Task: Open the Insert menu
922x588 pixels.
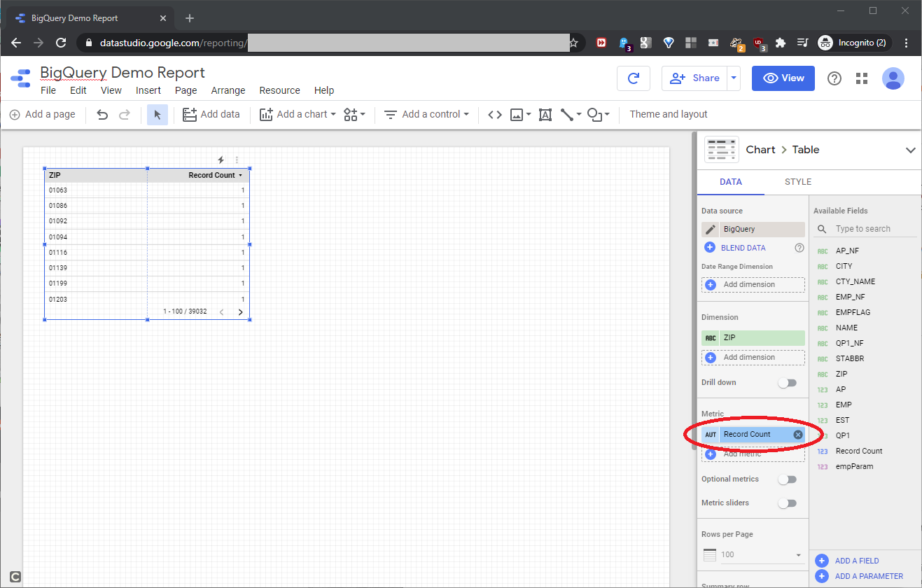Action: pos(148,90)
